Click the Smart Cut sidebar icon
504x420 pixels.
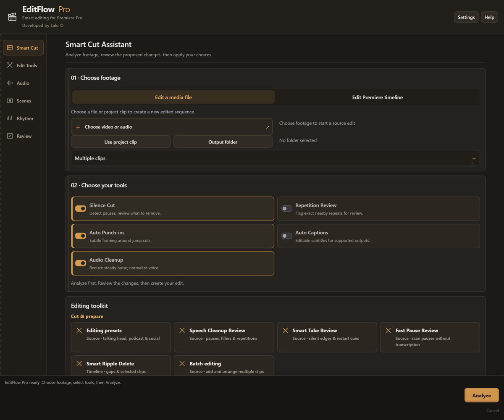(10, 48)
